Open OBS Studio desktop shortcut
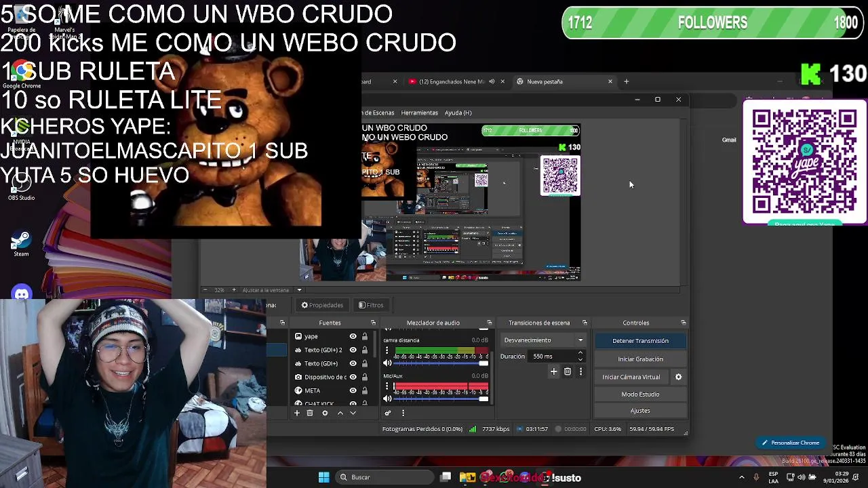The image size is (868, 488). tap(21, 186)
